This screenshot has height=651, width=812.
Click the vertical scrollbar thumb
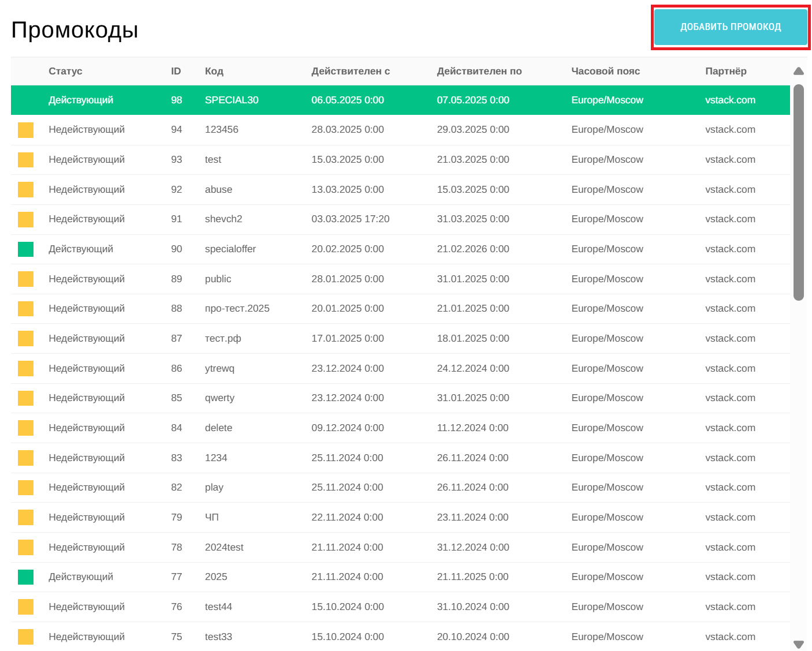click(x=799, y=192)
